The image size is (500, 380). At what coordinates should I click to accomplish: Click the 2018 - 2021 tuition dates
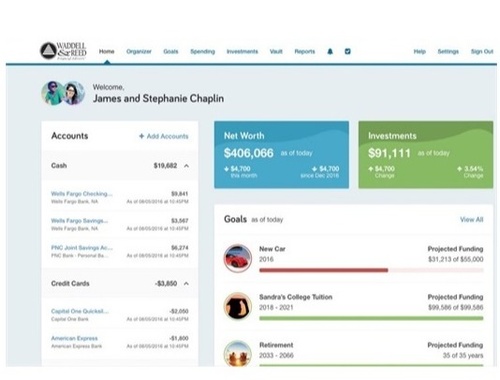[276, 307]
